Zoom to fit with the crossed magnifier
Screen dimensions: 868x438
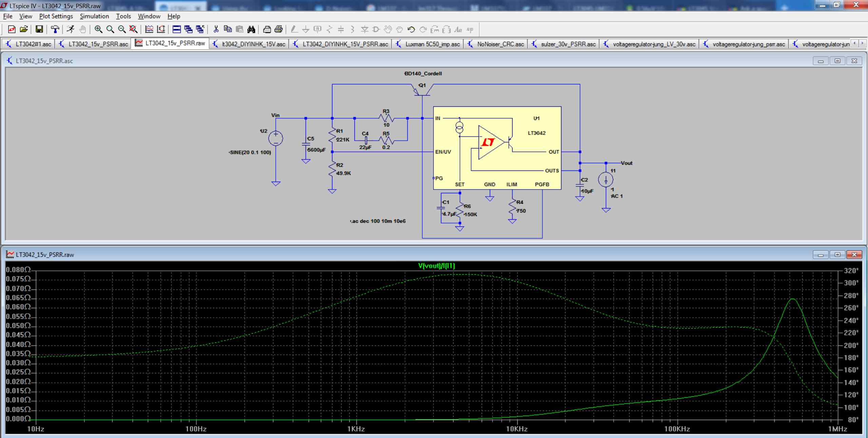point(133,29)
